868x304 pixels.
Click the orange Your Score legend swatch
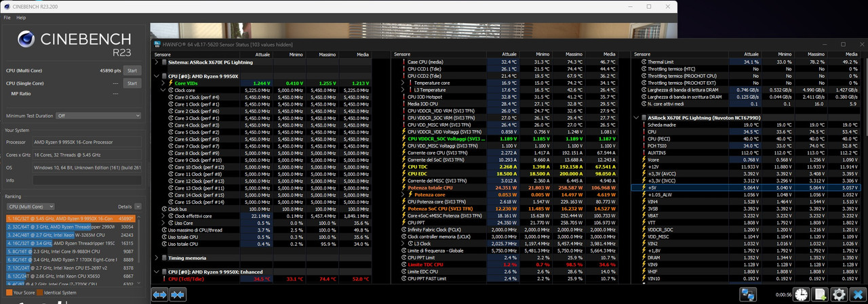click(x=9, y=292)
